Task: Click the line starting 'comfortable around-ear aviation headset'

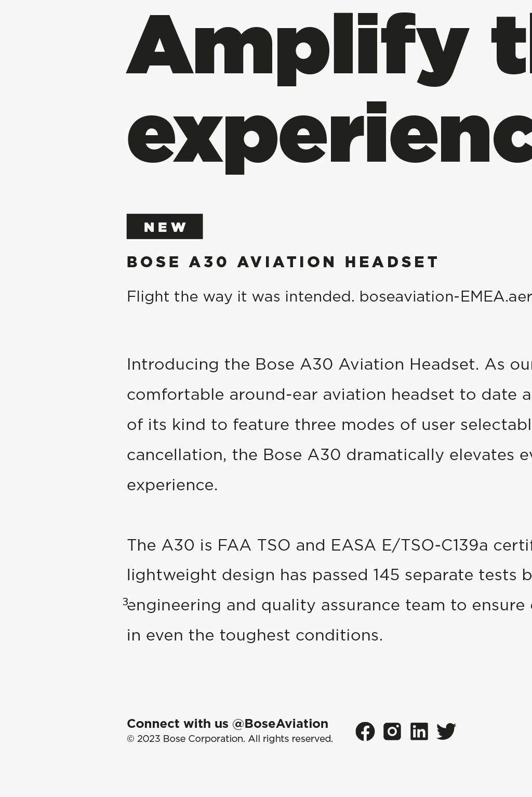Action: point(329,394)
